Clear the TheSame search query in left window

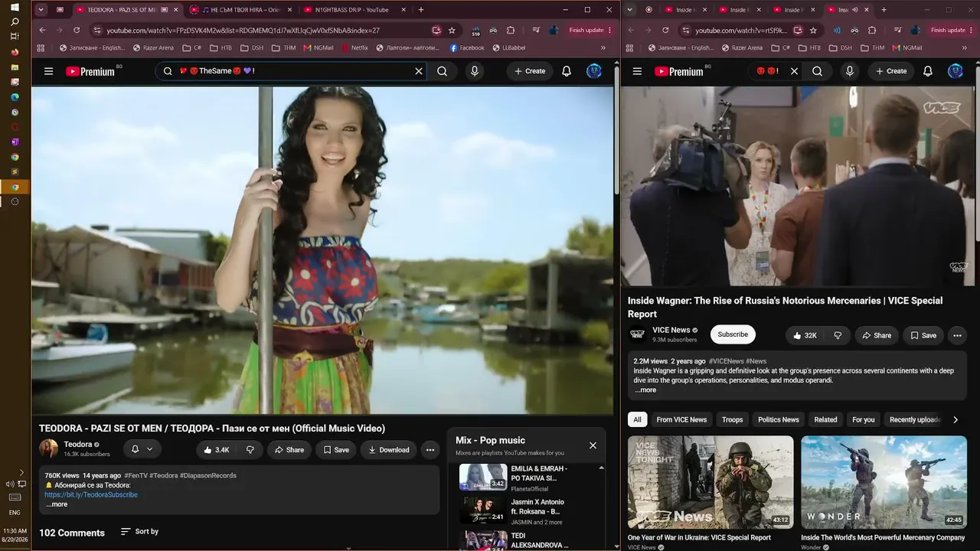point(419,71)
